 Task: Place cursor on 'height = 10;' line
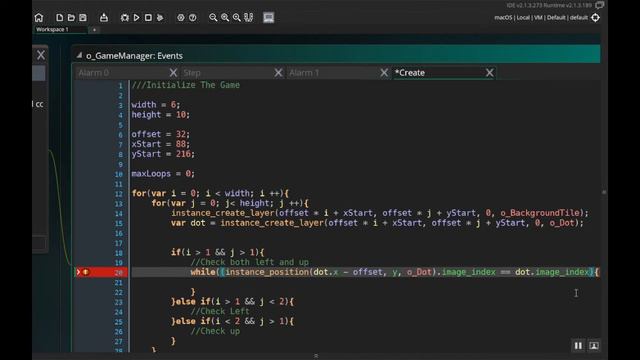(160, 115)
